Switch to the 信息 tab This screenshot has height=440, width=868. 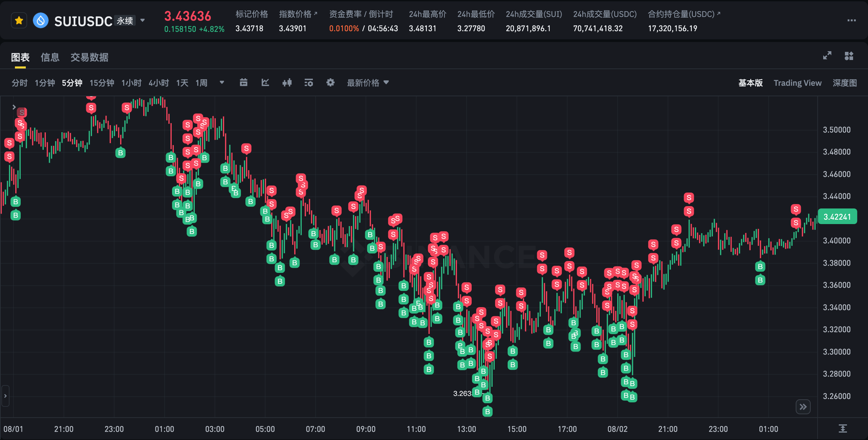click(x=50, y=57)
